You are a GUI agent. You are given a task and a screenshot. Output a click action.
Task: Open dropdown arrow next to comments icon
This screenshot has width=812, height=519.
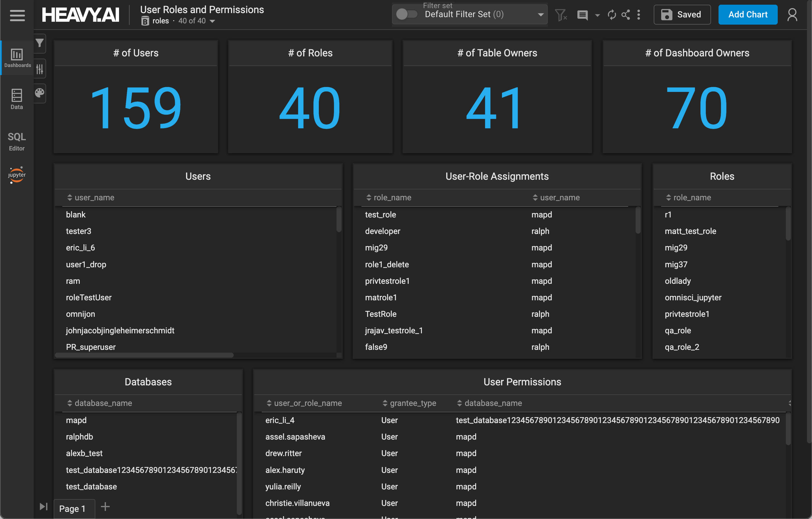[x=597, y=15]
